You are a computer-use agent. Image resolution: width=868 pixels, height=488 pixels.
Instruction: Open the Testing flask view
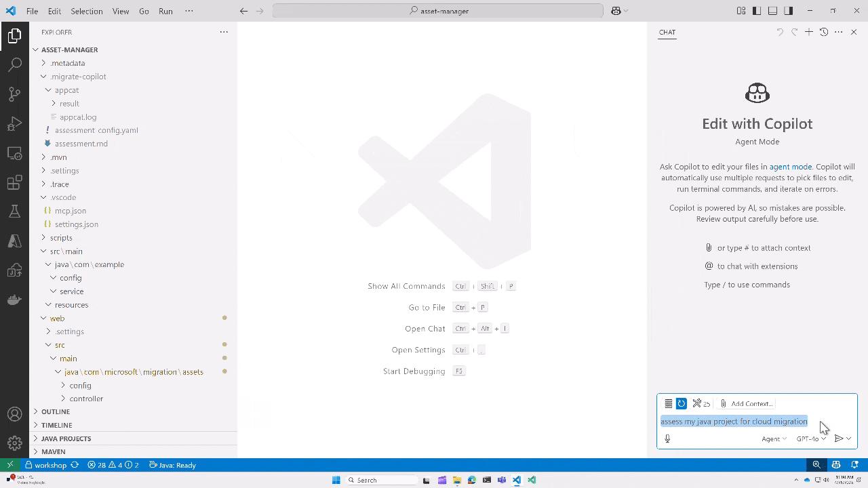(14, 211)
